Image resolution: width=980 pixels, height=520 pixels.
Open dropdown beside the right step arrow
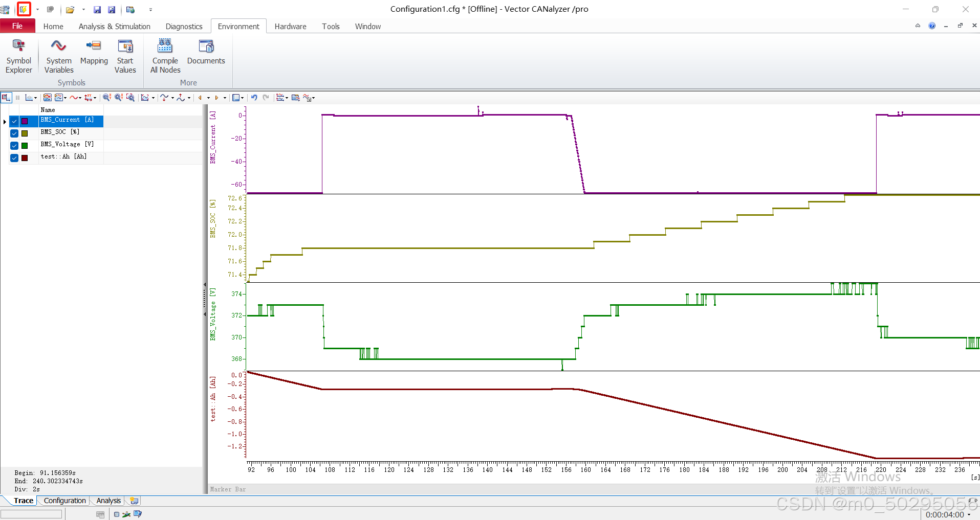pyautogui.click(x=225, y=98)
